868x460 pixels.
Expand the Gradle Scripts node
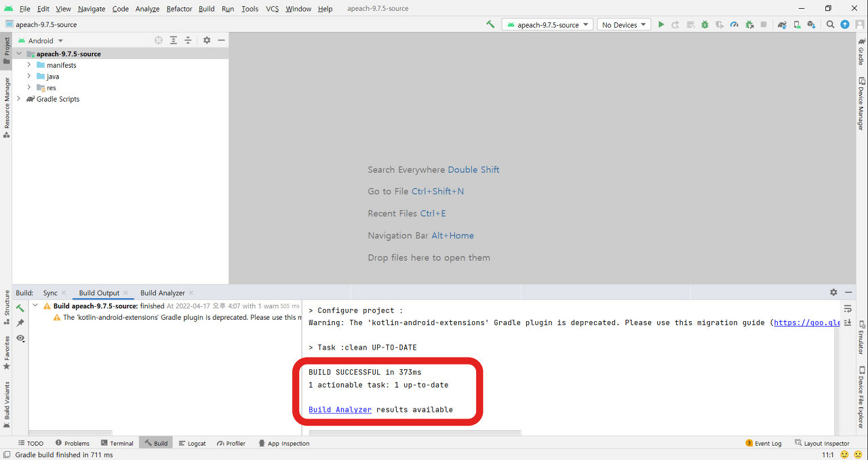[x=18, y=98]
